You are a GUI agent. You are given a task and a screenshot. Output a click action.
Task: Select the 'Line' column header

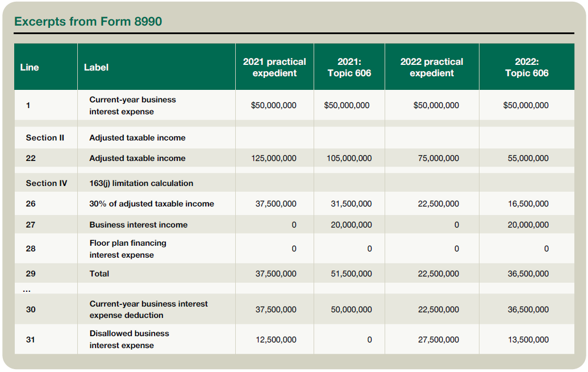[x=30, y=67]
